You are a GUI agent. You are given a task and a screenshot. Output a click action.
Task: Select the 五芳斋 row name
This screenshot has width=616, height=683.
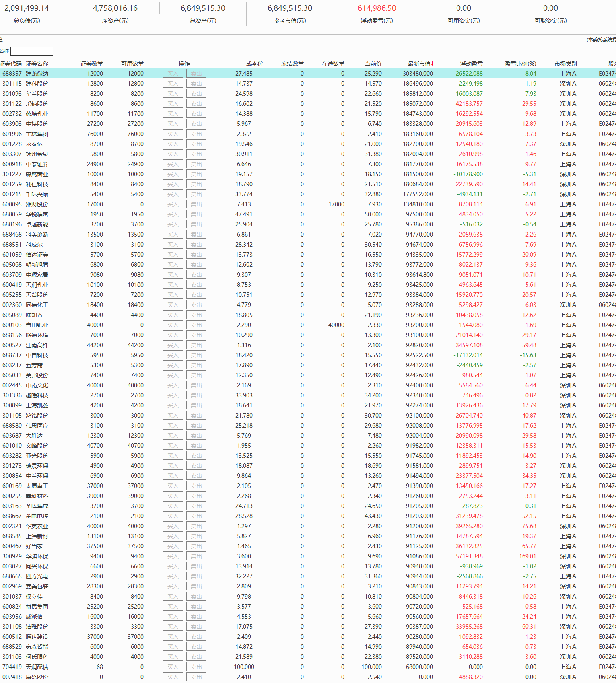click(34, 365)
